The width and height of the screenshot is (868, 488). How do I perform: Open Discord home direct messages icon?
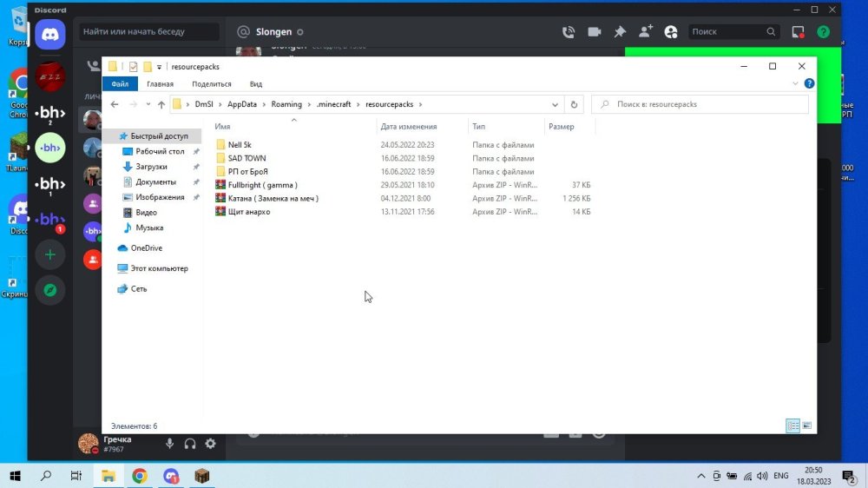coord(49,35)
